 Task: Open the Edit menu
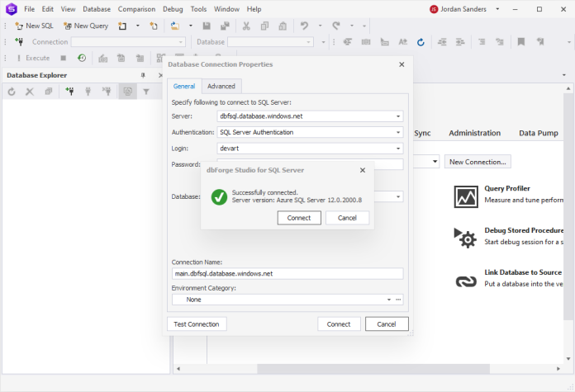(x=48, y=9)
